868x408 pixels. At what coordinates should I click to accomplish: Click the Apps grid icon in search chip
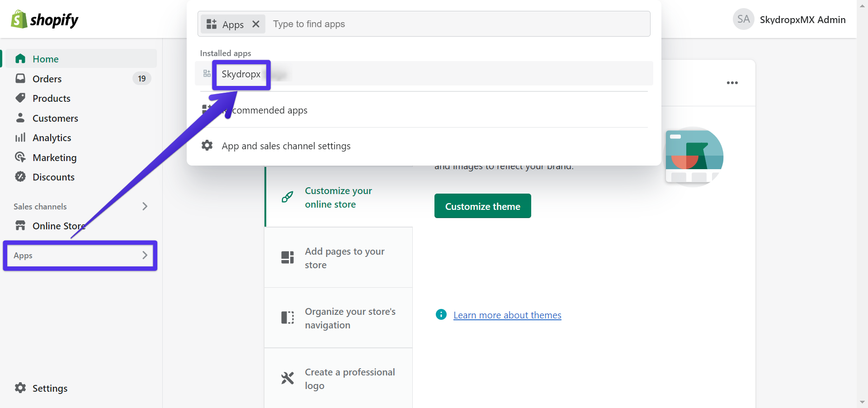(x=212, y=24)
